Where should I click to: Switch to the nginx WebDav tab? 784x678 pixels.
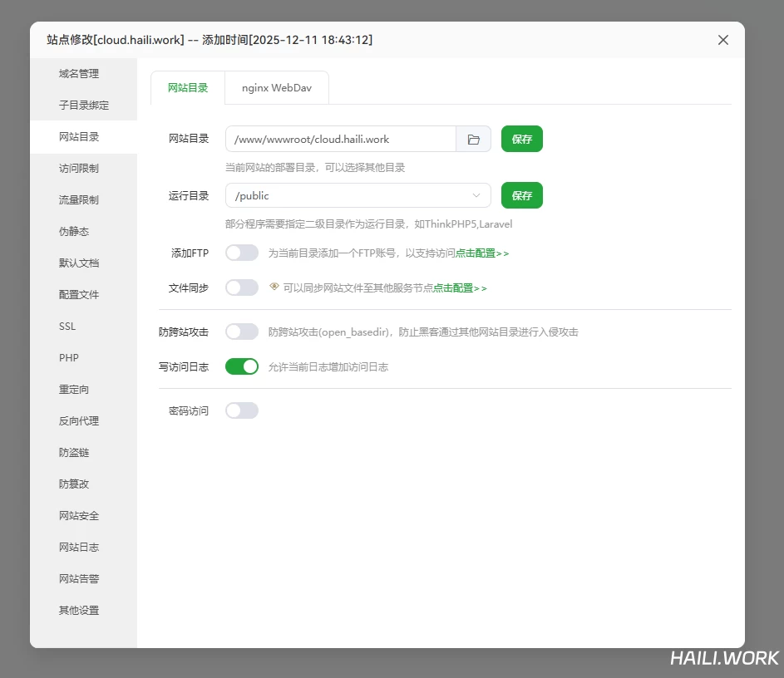[x=277, y=87]
